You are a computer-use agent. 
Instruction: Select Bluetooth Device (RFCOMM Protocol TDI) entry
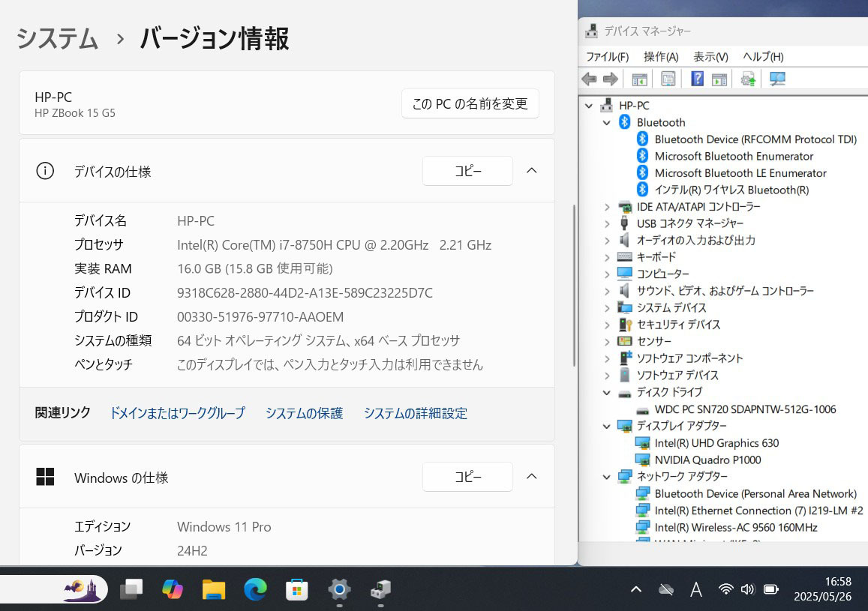click(755, 139)
